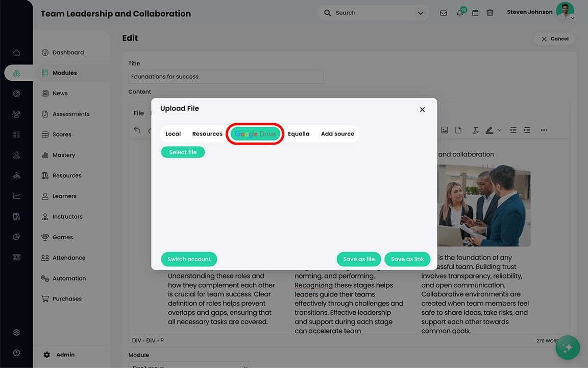588x368 pixels.
Task: Open more editor options via the ellipsis icon
Action: [544, 130]
